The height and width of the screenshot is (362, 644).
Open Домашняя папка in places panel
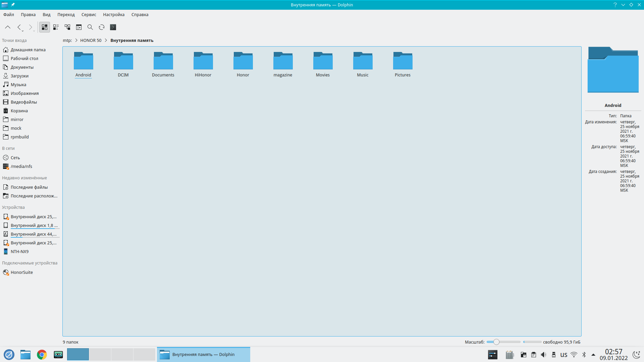click(28, 50)
